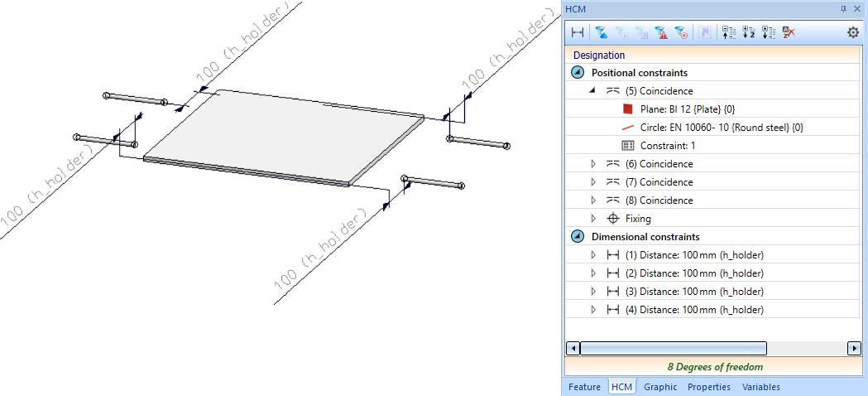The image size is (868, 396).
Task: Click the distance dimension tool in HCM toolbar
Action: (x=578, y=32)
